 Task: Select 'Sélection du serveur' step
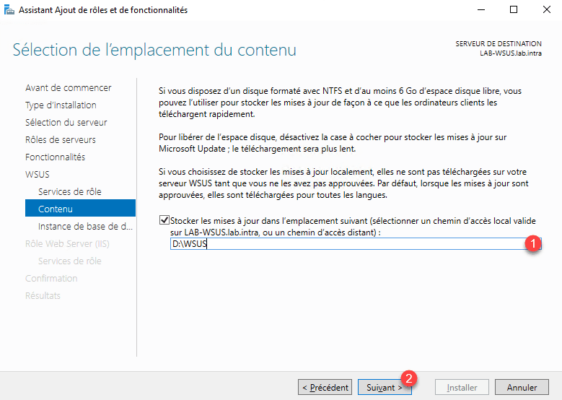66,123
